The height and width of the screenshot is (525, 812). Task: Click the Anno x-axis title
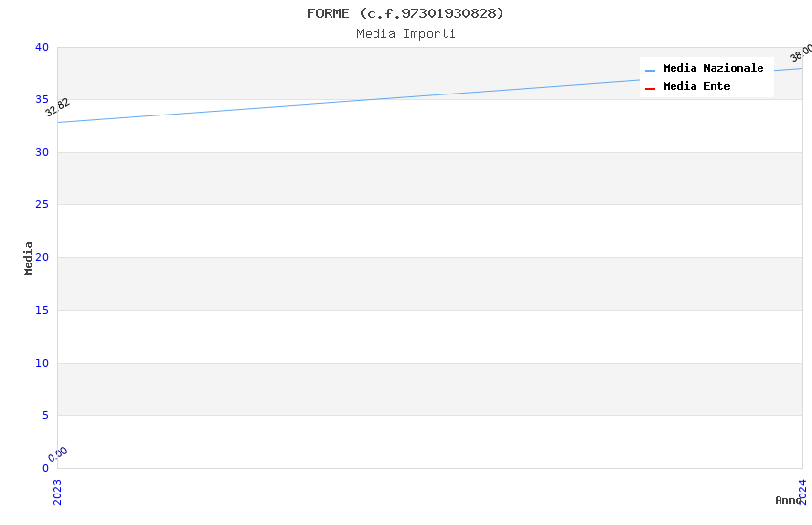pyautogui.click(x=787, y=500)
